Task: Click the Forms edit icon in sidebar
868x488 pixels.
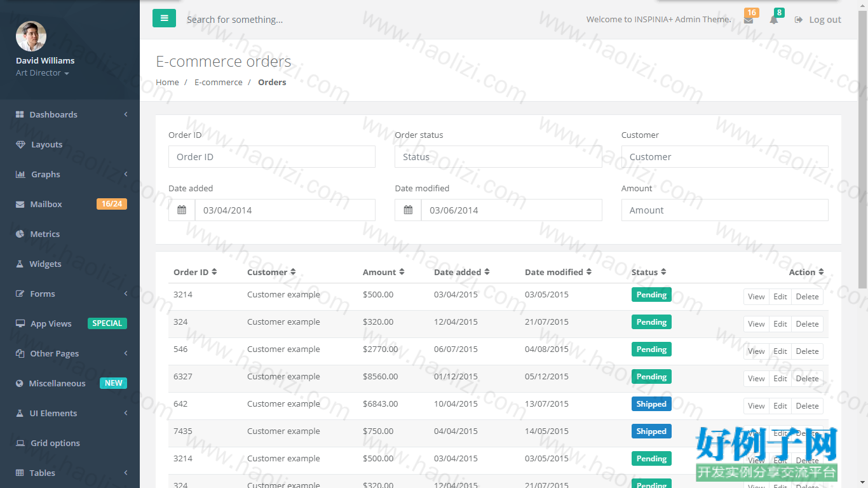Action: (20, 294)
